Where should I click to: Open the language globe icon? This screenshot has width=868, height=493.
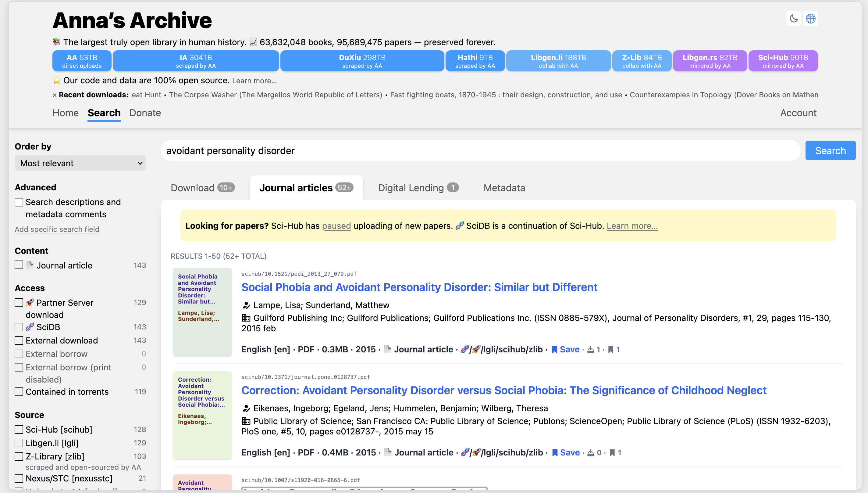pyautogui.click(x=810, y=19)
